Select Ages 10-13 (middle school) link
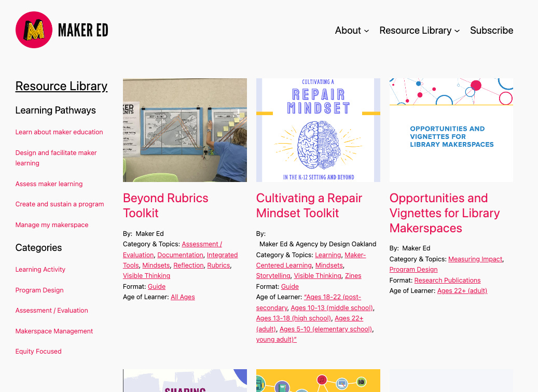 pyautogui.click(x=332, y=308)
